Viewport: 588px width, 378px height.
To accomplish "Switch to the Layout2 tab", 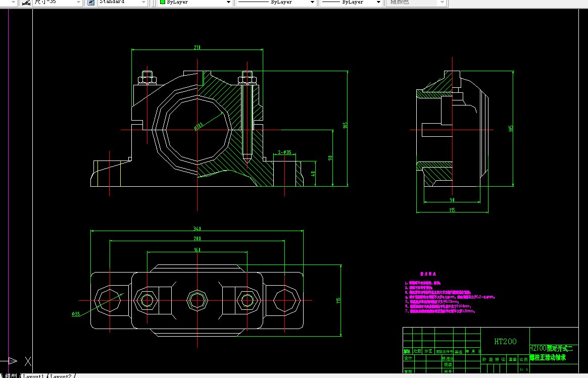I will pyautogui.click(x=61, y=376).
